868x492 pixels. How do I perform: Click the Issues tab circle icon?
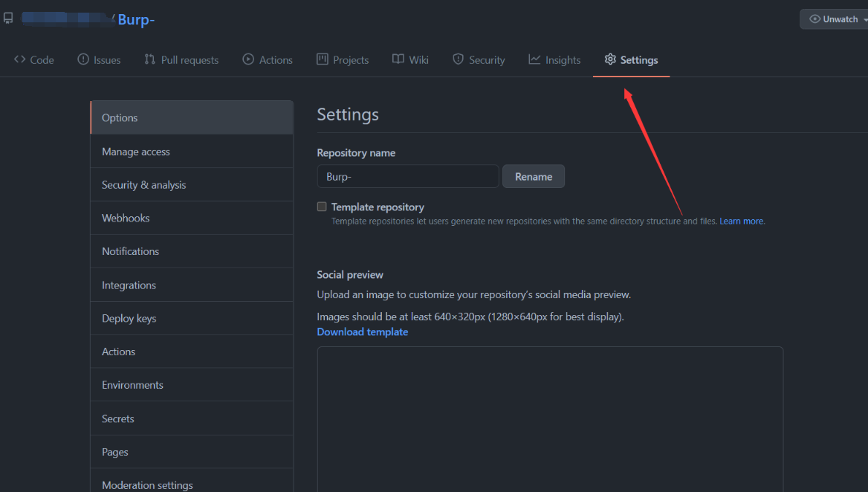(x=83, y=59)
